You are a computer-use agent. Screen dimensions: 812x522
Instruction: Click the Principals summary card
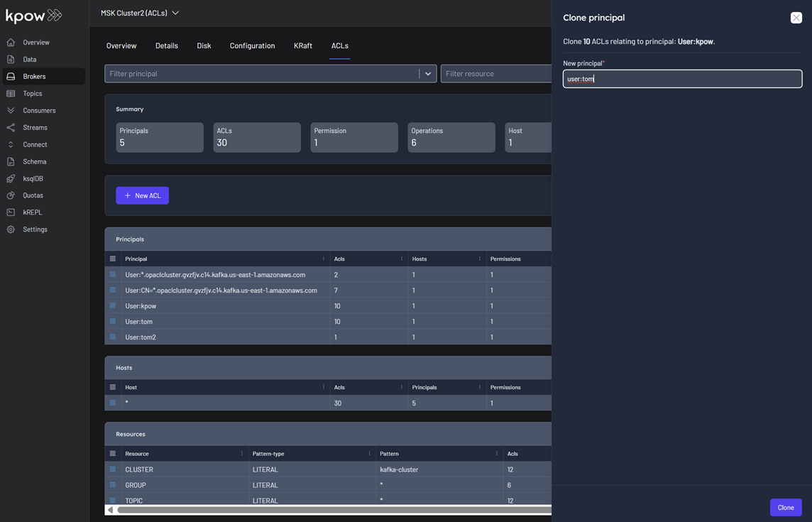[x=160, y=137]
